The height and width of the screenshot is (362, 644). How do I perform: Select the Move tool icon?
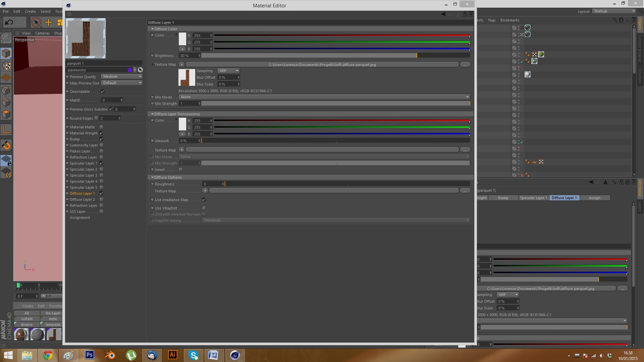pyautogui.click(x=48, y=22)
